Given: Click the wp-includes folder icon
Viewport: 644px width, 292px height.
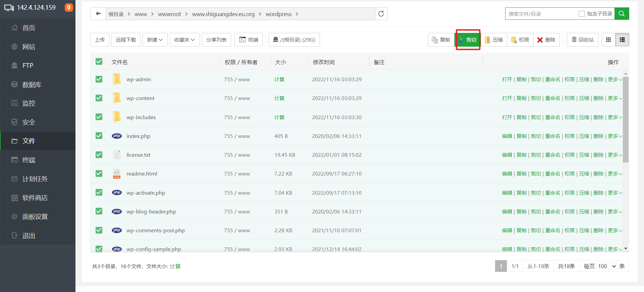Looking at the screenshot, I should click(117, 117).
